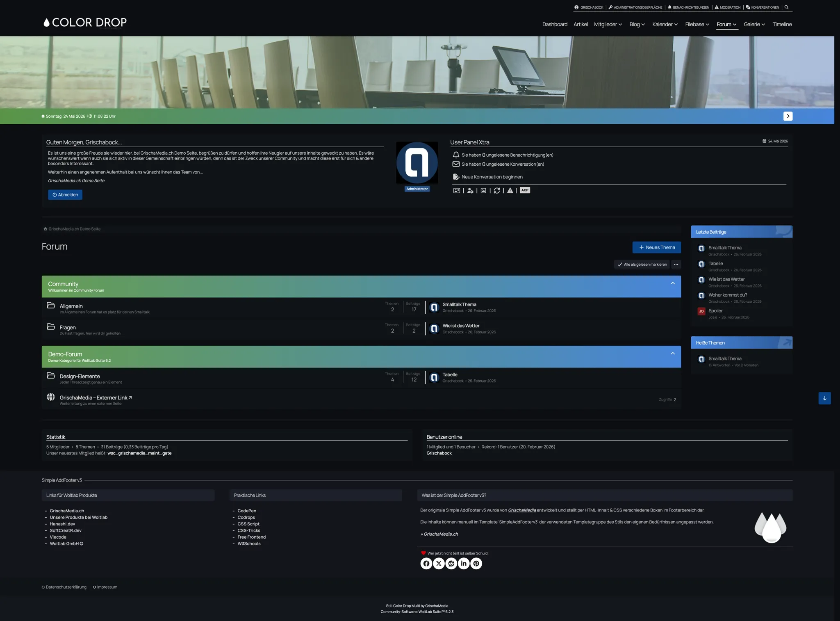840x621 pixels.
Task: Open Wie ist das Wetter in the Fragen row
Action: click(461, 326)
